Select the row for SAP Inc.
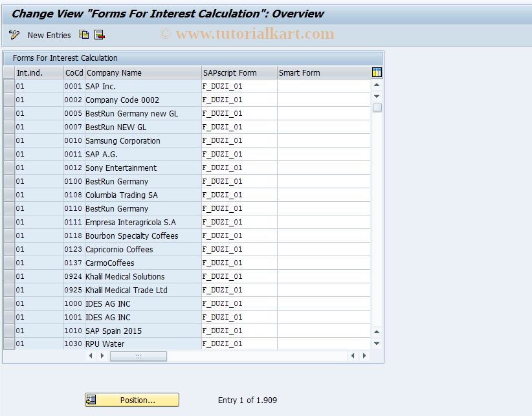The height and width of the screenshot is (416, 532). point(9,86)
